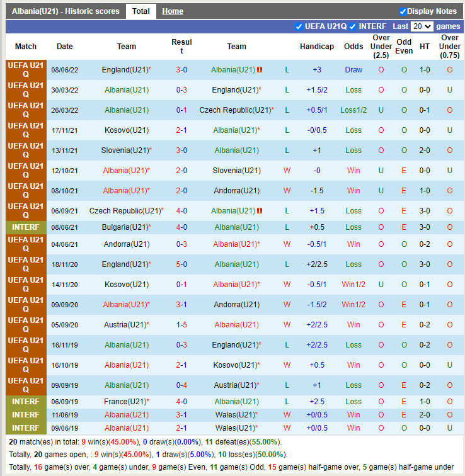
Task: Open Bulgaria(U21) team link
Action: coord(125,227)
